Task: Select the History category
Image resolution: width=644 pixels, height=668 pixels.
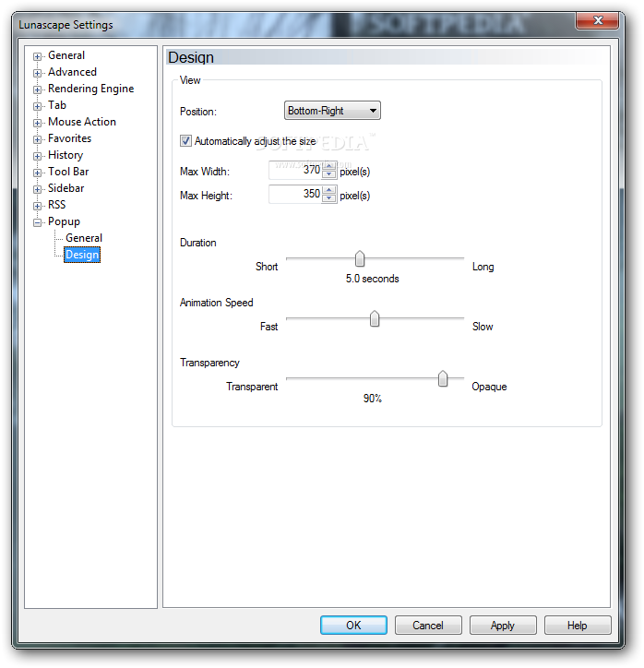Action: pyautogui.click(x=66, y=155)
